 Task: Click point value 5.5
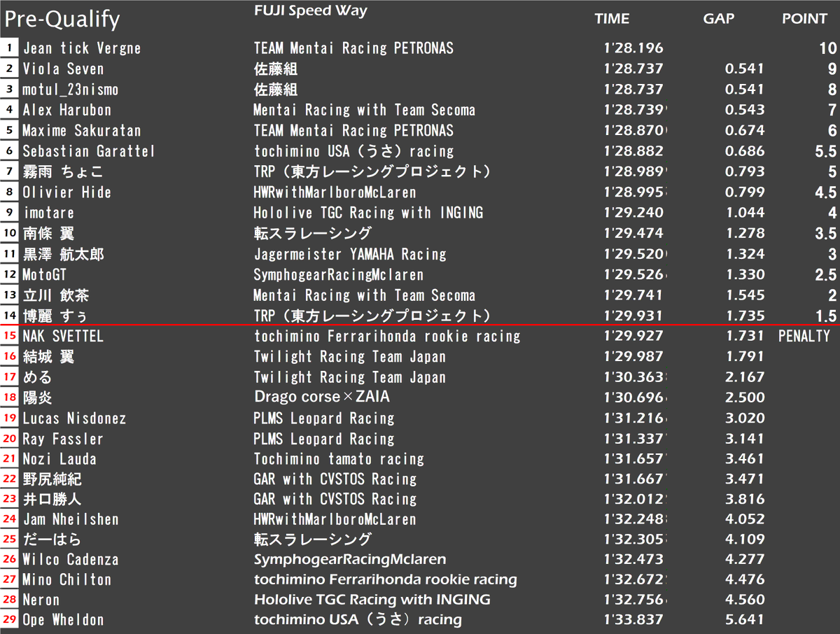pyautogui.click(x=825, y=151)
